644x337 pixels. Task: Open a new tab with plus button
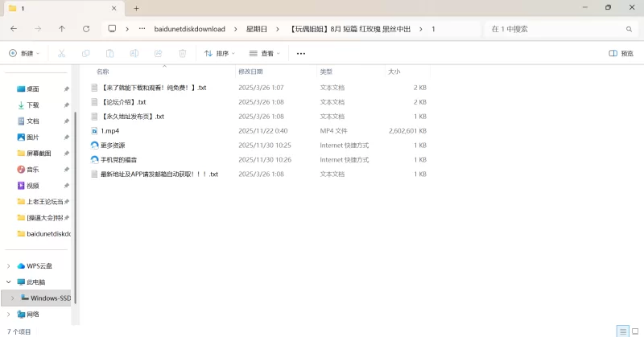[136, 8]
